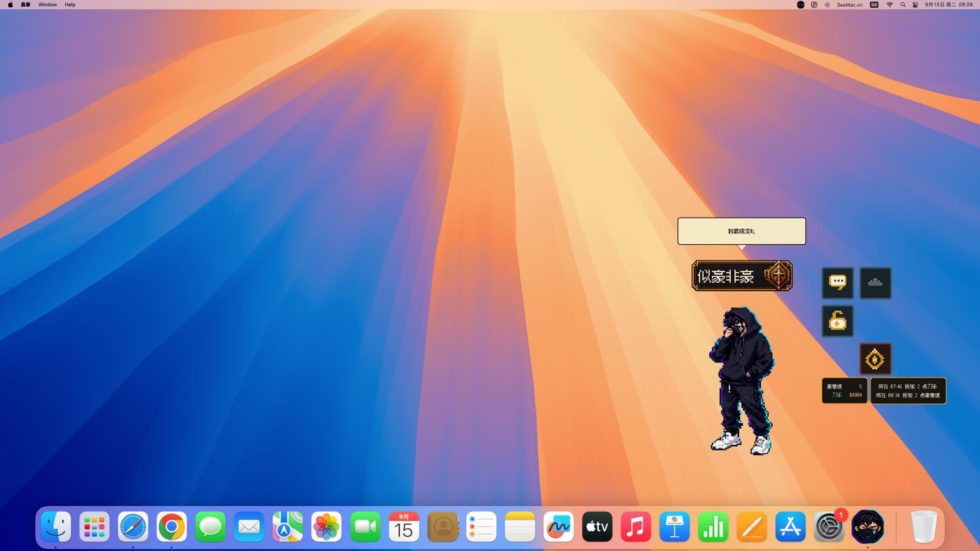Open Launchpad from the Dock
This screenshot has height=551, width=980.
tap(95, 527)
